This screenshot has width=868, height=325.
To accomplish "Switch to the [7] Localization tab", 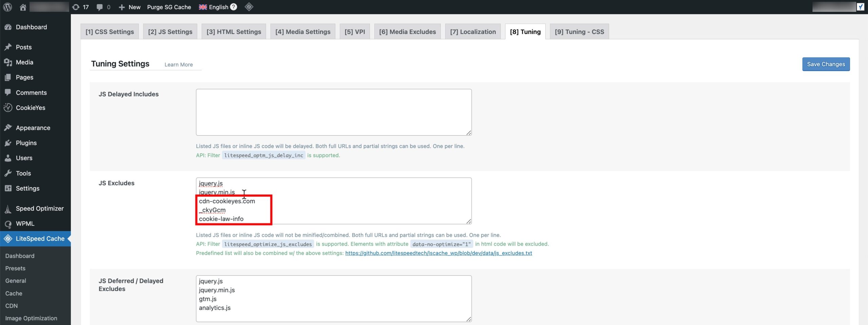I will [x=473, y=32].
